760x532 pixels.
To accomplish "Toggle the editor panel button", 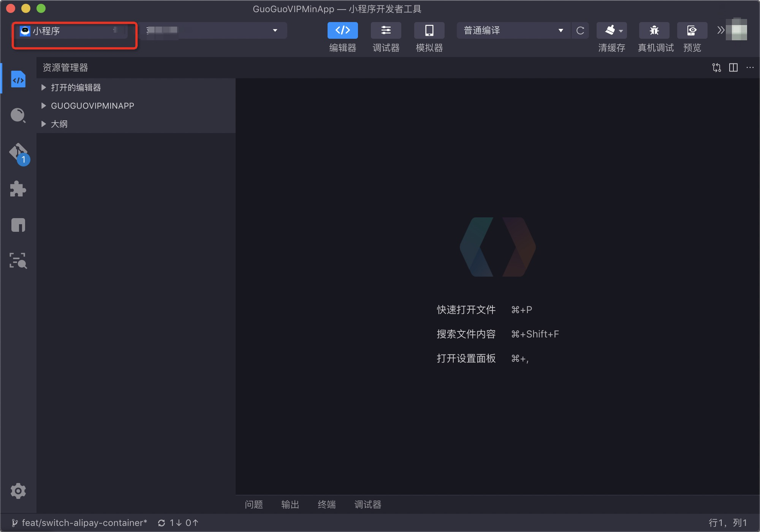I will [x=342, y=30].
